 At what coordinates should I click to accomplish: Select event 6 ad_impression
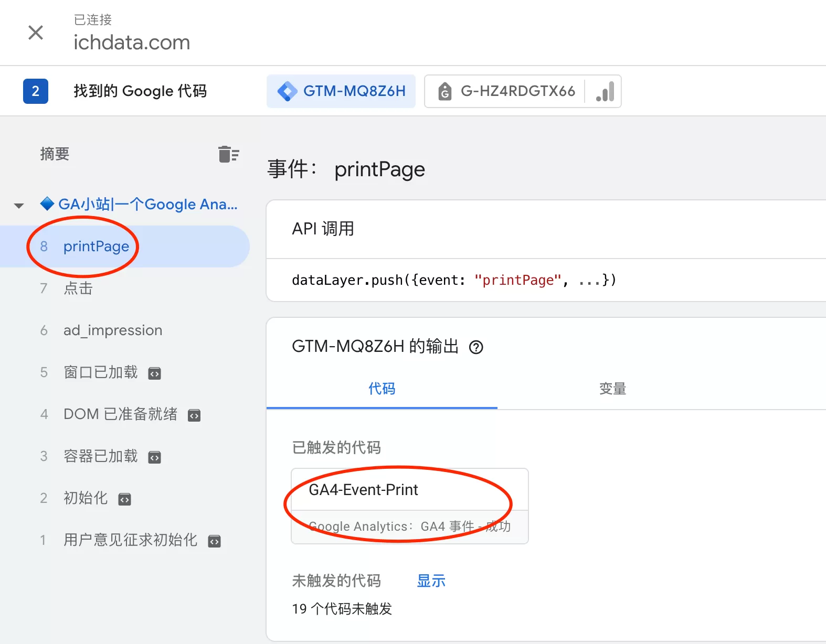coord(125,330)
